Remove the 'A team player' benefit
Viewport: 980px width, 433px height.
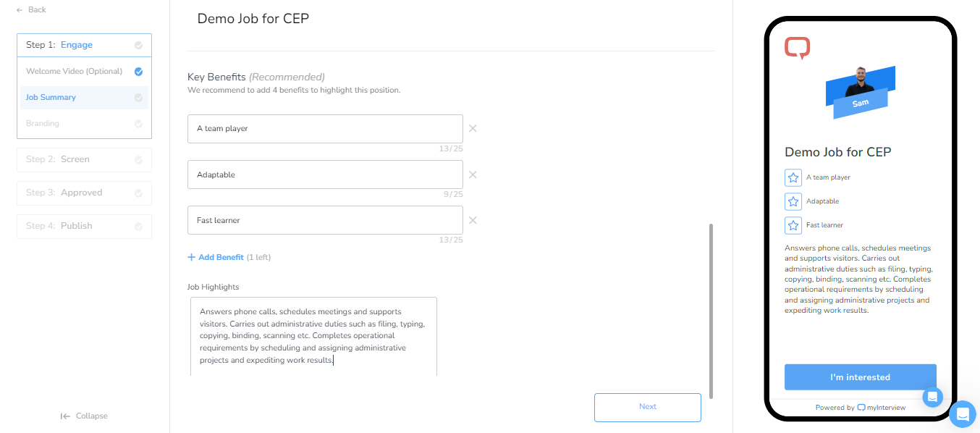473,128
